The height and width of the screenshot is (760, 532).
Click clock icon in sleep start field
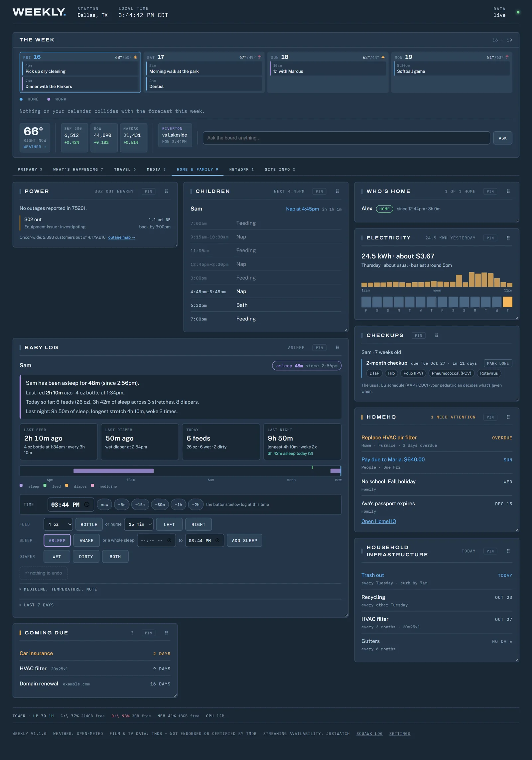tap(169, 540)
